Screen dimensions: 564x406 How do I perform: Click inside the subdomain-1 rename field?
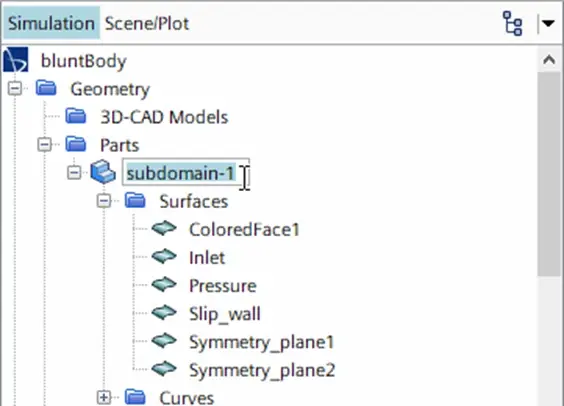(186, 172)
